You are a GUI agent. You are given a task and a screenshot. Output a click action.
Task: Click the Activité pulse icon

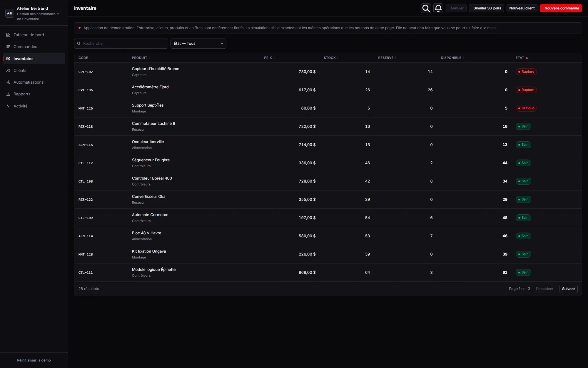(x=8, y=106)
